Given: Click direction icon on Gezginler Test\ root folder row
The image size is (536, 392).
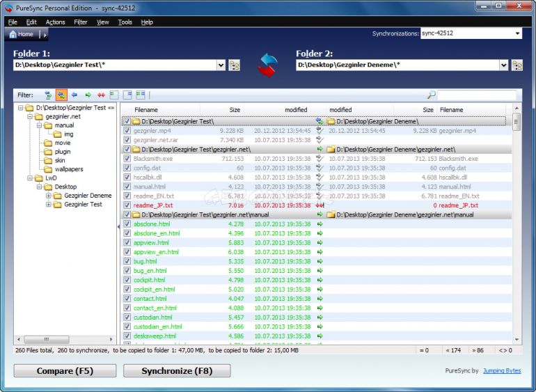Looking at the screenshot, I should pos(320,121).
